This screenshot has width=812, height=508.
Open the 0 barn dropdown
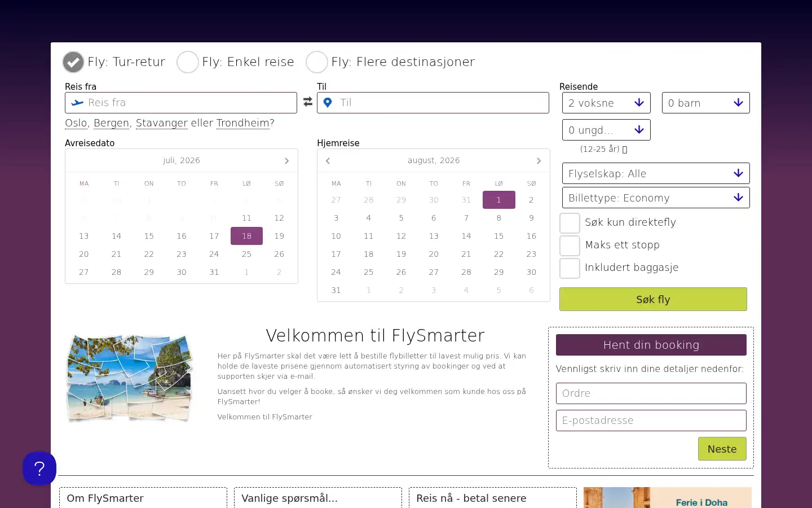706,103
